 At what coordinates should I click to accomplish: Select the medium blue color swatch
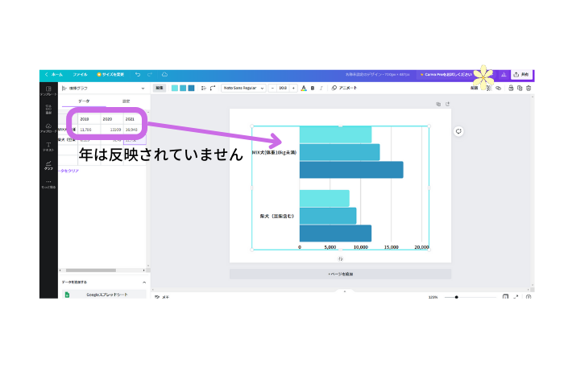183,88
